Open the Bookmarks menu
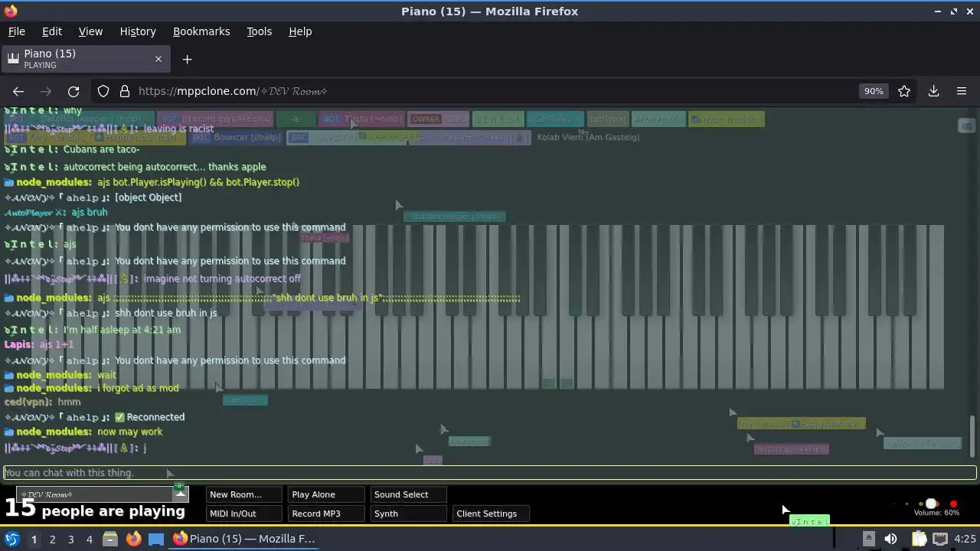 point(201,31)
